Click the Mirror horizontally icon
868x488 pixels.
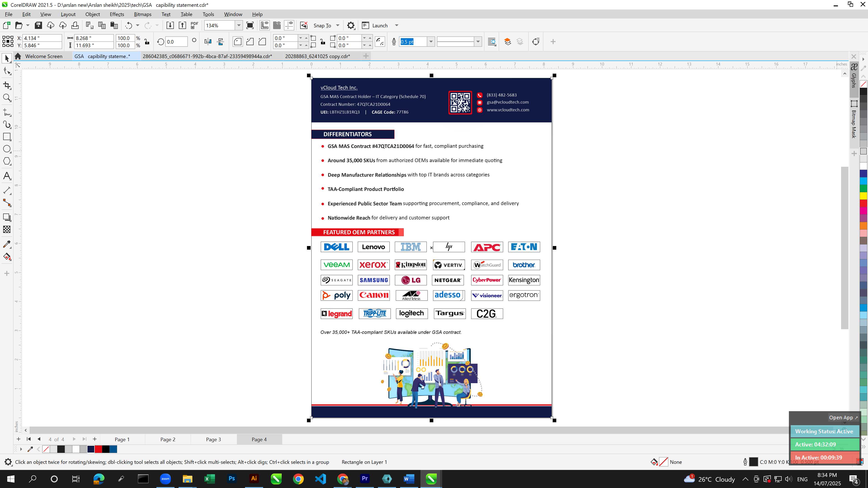click(208, 42)
